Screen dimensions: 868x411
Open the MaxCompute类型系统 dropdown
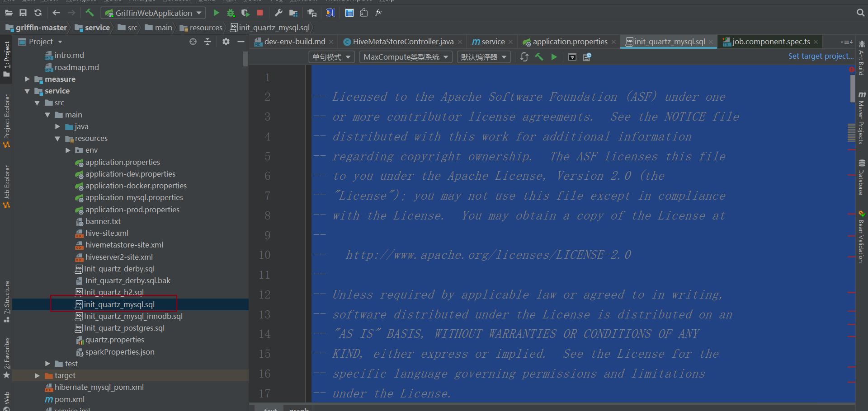(406, 57)
